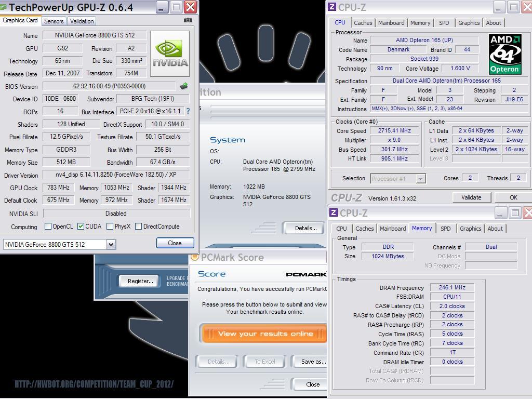Click View your results online button
532x399 pixels.
tap(264, 334)
